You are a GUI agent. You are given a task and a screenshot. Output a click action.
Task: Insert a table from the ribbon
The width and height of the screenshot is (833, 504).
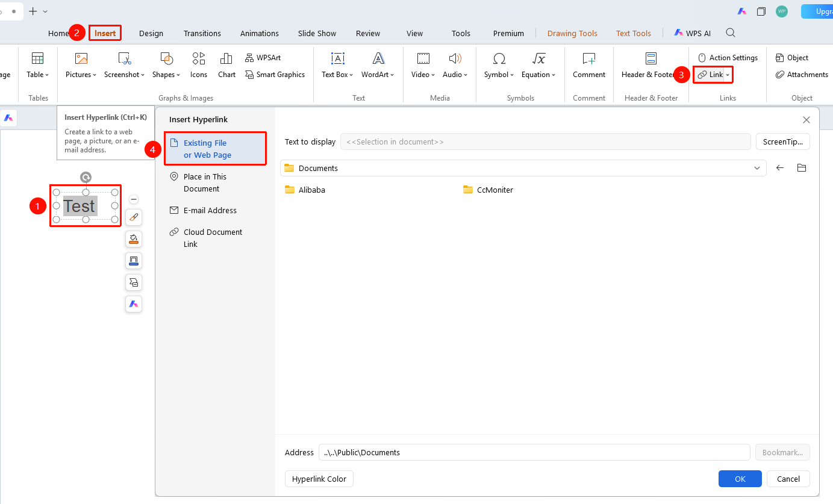coord(37,66)
